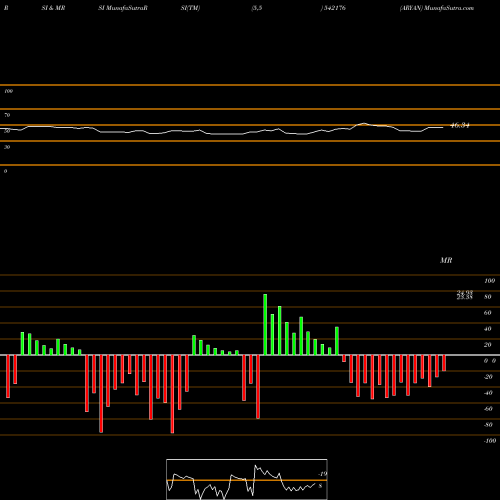Screen dimensions: 500x500
Task: Click the '542176' code in the header
Action: 334,8
